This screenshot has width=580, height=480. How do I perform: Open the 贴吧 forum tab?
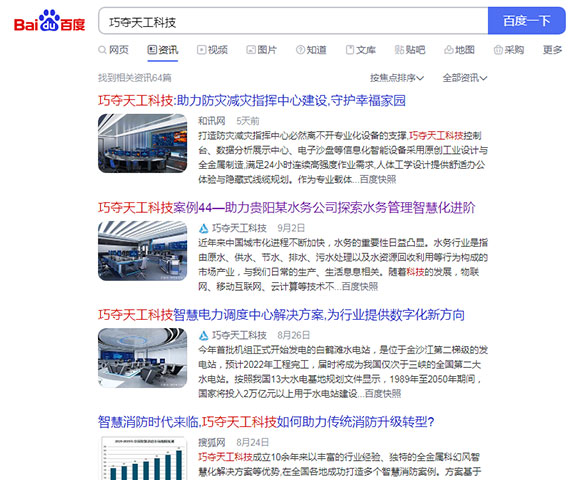410,50
